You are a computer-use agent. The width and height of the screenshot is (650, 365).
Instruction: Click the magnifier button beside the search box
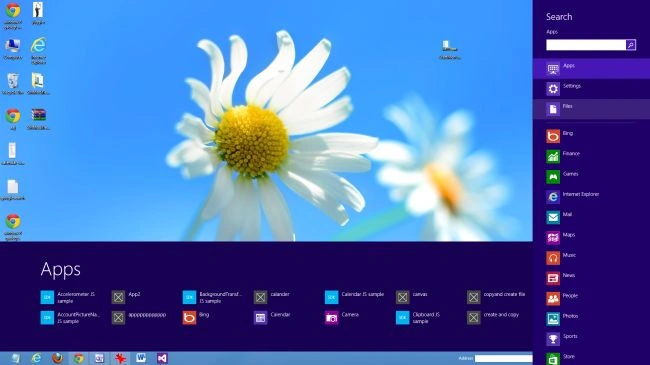[631, 45]
